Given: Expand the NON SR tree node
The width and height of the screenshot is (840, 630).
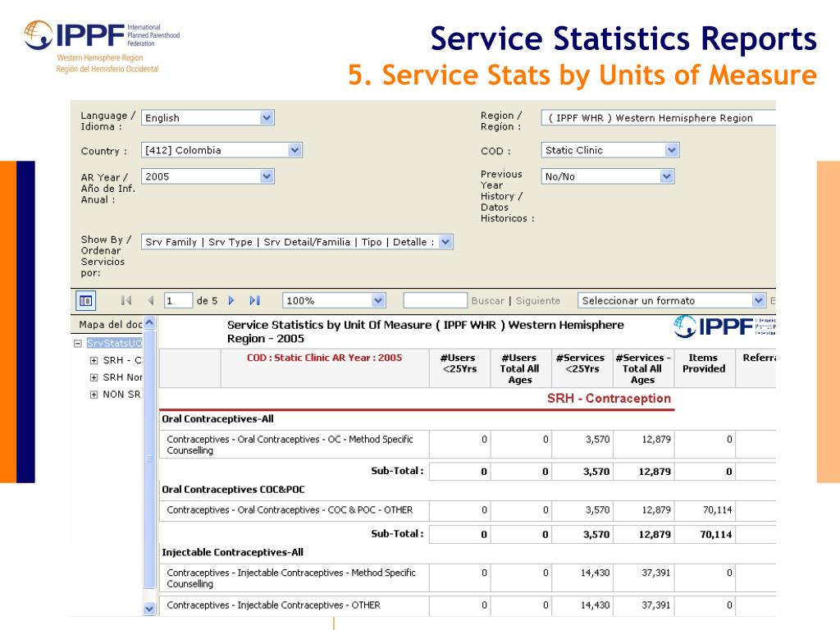Looking at the screenshot, I should coord(94,395).
